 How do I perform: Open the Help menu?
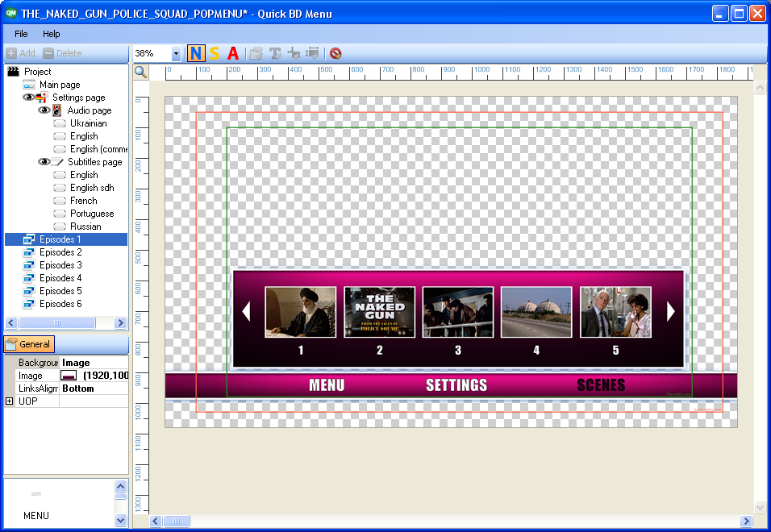[52, 34]
